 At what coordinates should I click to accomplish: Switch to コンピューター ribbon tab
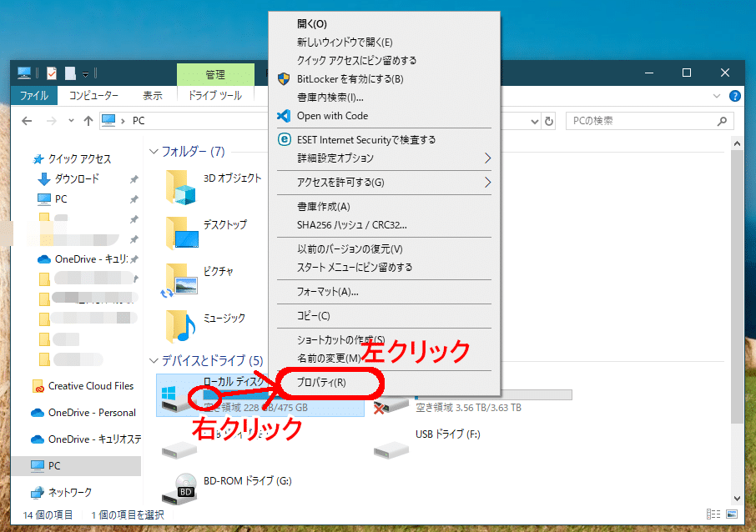93,95
